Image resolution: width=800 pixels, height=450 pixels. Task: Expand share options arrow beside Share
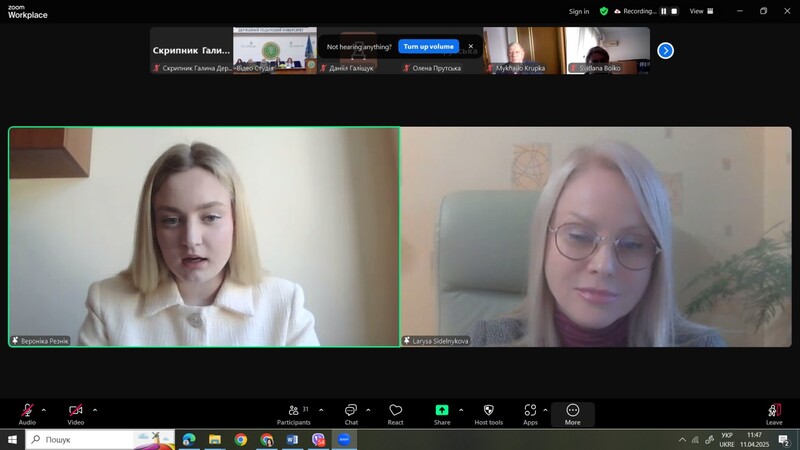tap(461, 410)
